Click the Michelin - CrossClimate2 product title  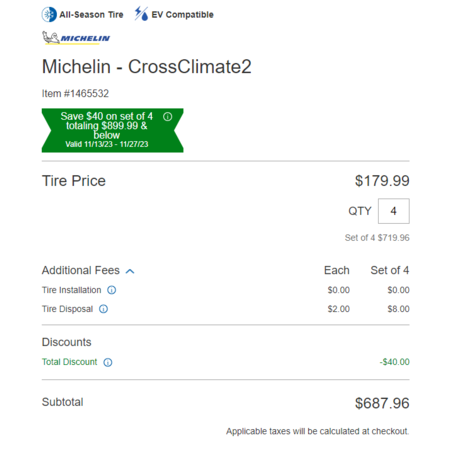(147, 67)
